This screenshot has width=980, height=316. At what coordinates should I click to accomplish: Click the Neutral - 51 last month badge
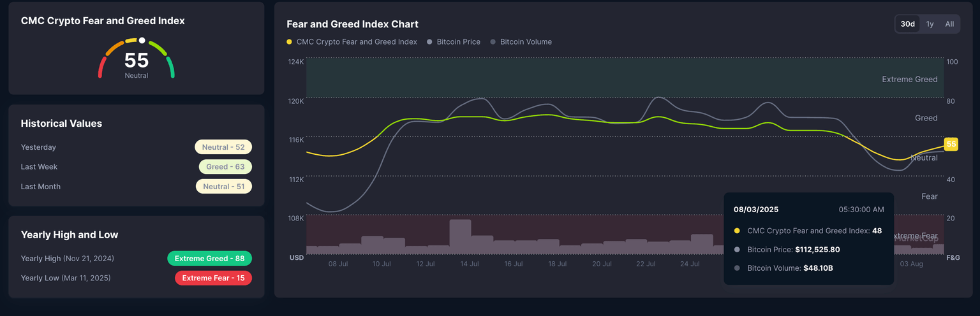pos(223,187)
